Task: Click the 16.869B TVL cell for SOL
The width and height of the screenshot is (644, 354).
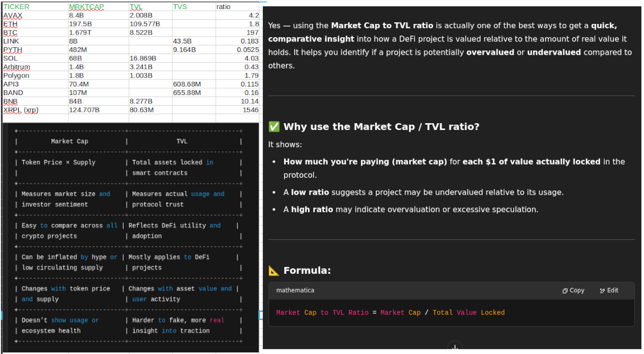Action: coord(150,58)
